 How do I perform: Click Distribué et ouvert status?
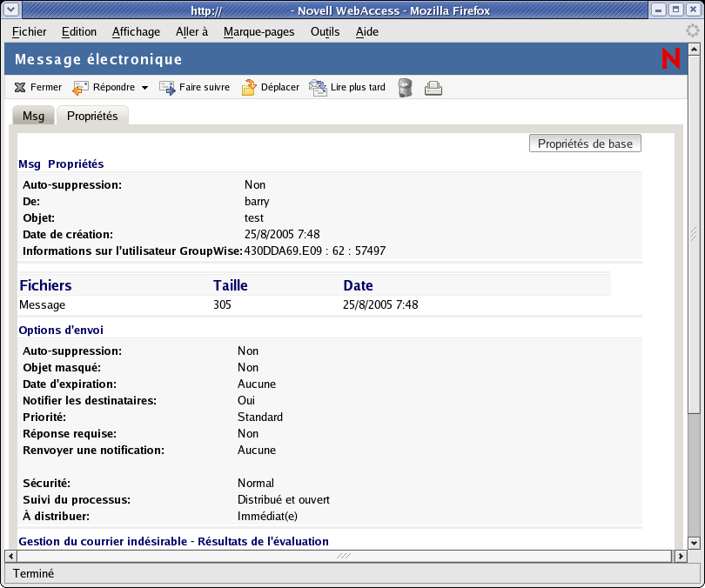(283, 499)
